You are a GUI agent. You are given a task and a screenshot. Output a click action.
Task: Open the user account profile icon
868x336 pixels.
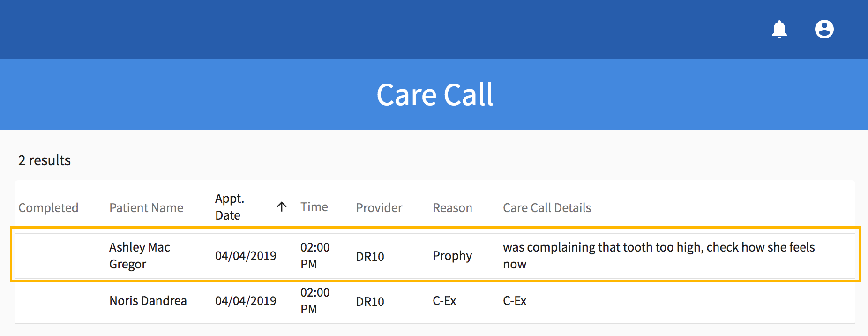pos(824,29)
